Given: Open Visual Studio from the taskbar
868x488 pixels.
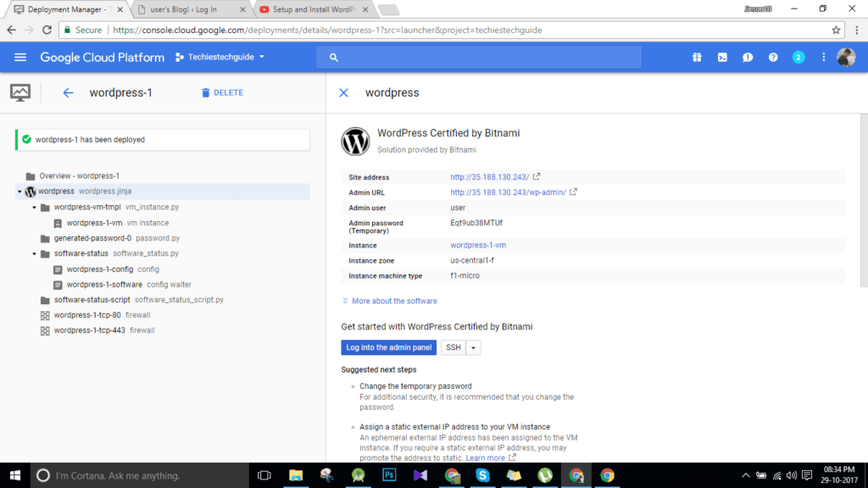Looking at the screenshot, I should (420, 475).
